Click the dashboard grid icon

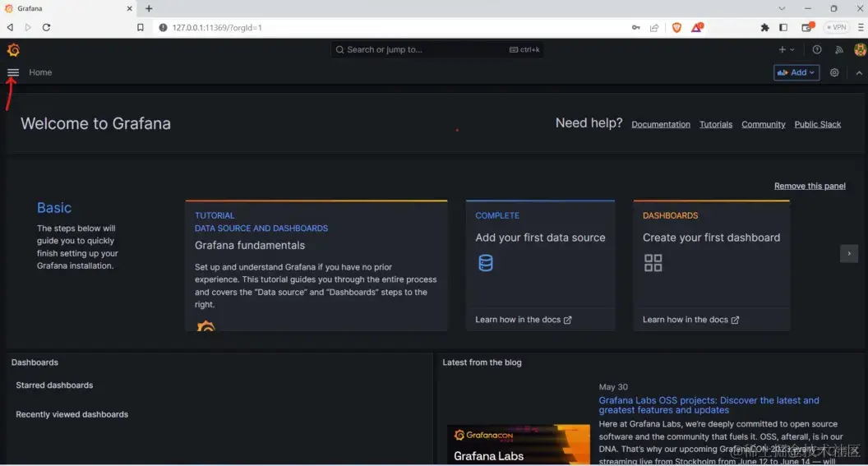[x=653, y=263]
